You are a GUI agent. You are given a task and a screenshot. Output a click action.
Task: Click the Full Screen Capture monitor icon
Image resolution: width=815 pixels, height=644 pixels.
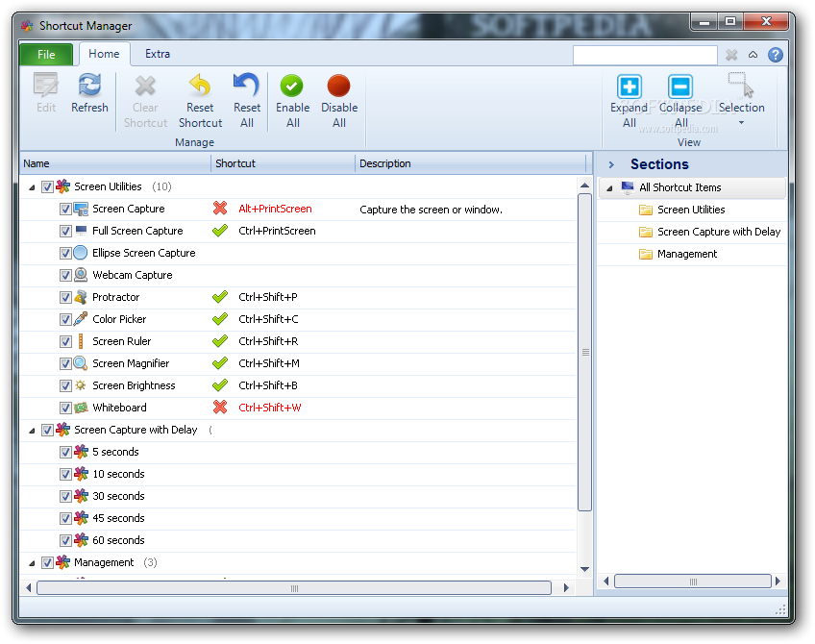click(x=81, y=231)
